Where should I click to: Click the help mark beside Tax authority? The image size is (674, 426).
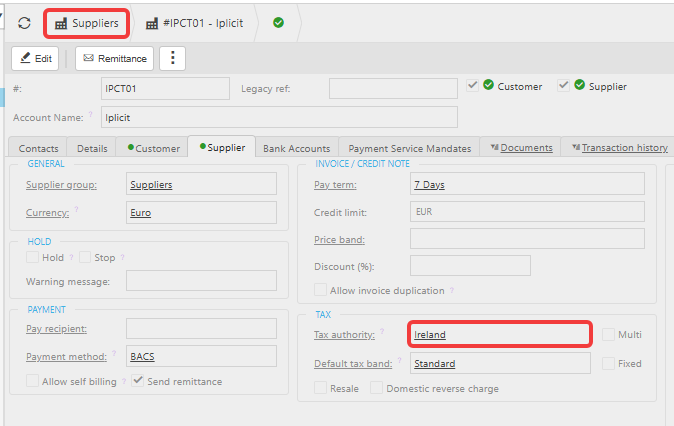click(382, 331)
